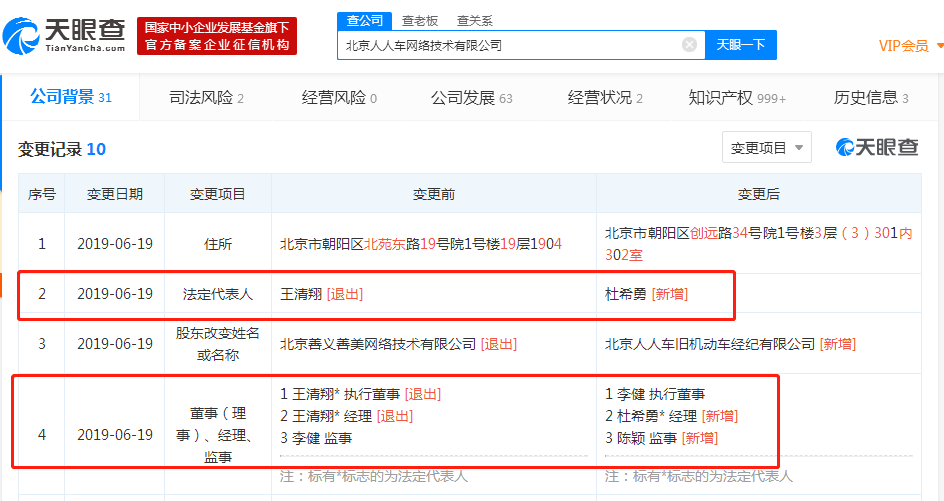Select the 变更项目 column header

coord(217,194)
